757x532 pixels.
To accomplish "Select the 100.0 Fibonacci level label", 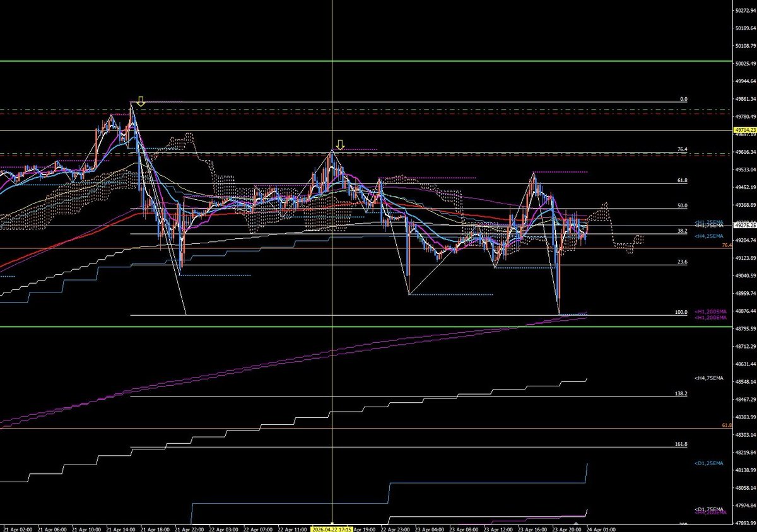I will (x=681, y=312).
